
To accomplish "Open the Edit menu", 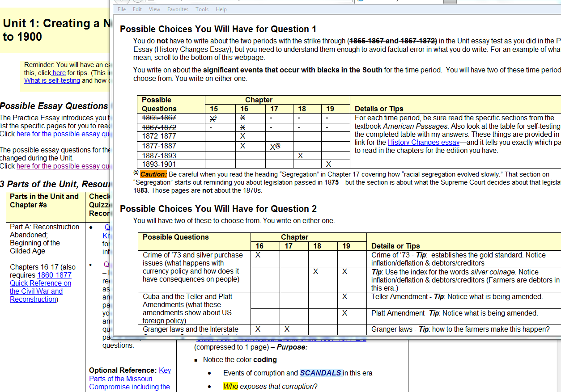I will coord(137,9).
